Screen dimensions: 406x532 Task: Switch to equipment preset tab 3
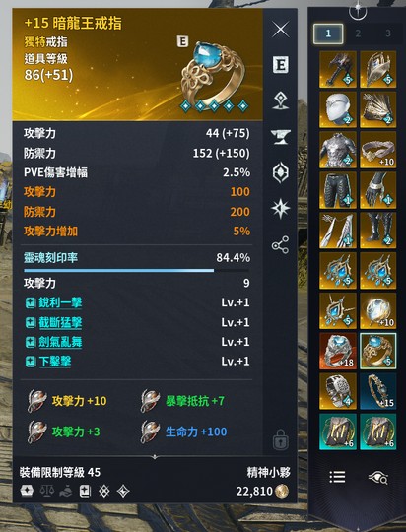pyautogui.click(x=388, y=33)
